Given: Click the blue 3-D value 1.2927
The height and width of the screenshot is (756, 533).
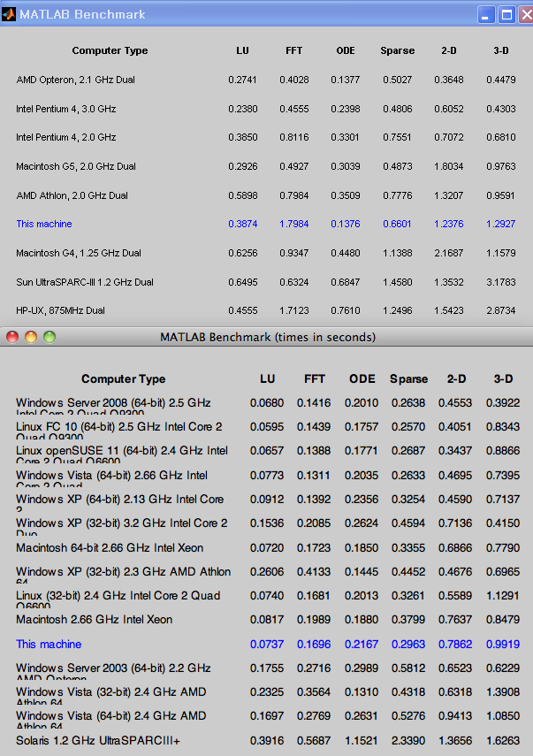Looking at the screenshot, I should (501, 224).
